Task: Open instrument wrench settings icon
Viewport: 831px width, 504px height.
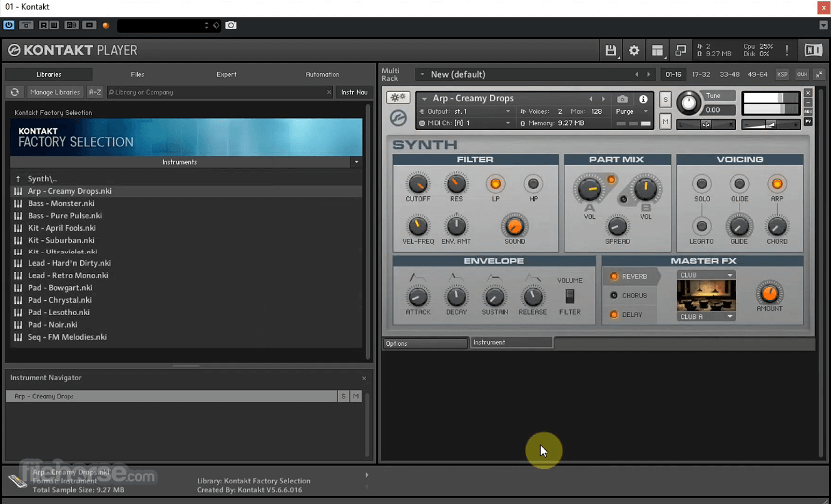Action: pos(398,98)
